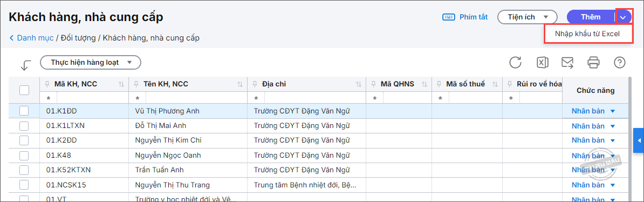This screenshot has height=202, width=644.
Task: Expand arrow next to the Thêm button
Action: pyautogui.click(x=624, y=17)
